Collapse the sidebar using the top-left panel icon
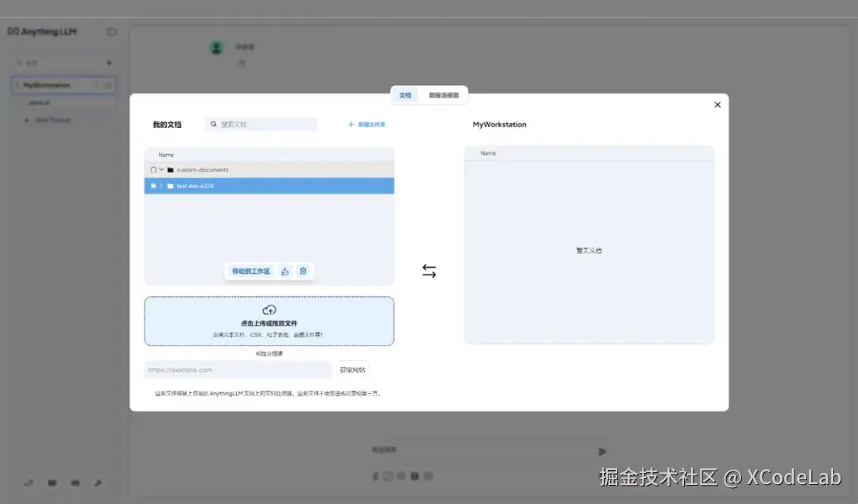858x504 pixels. click(x=112, y=31)
